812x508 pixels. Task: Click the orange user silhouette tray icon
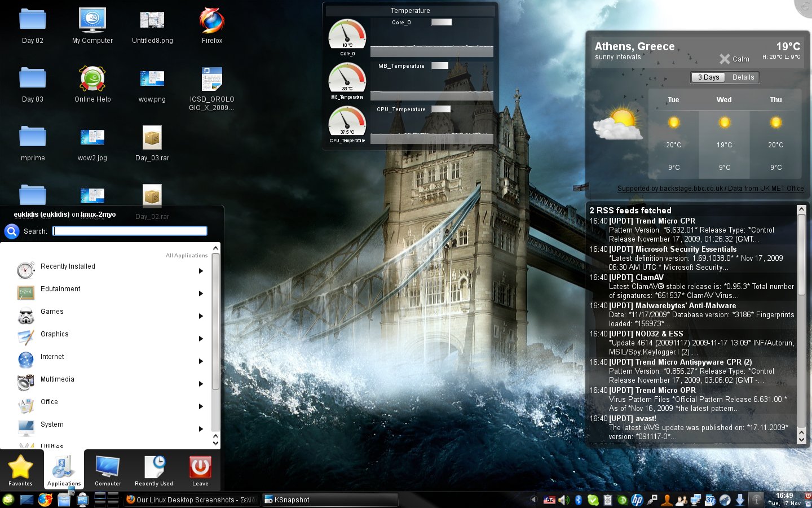667,500
